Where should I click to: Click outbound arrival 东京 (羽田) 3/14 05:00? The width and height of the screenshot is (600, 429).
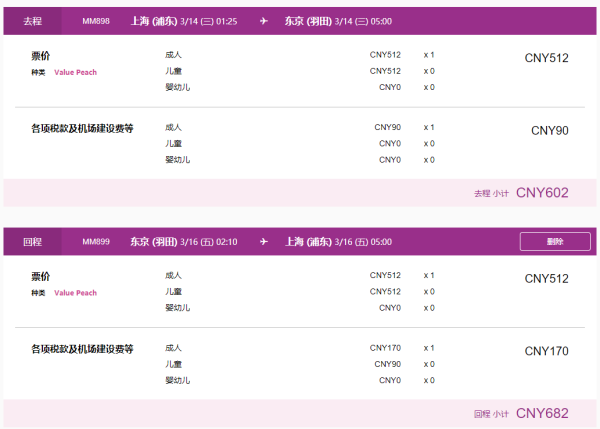[x=337, y=21]
